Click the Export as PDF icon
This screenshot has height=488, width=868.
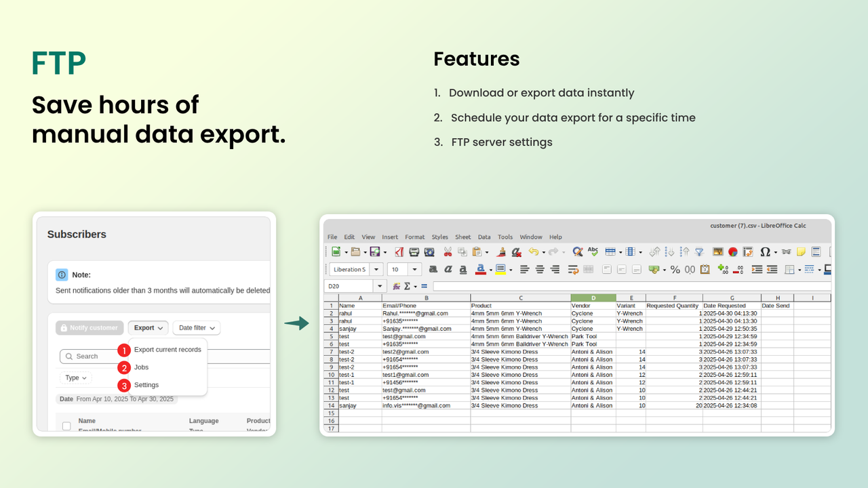pyautogui.click(x=399, y=251)
